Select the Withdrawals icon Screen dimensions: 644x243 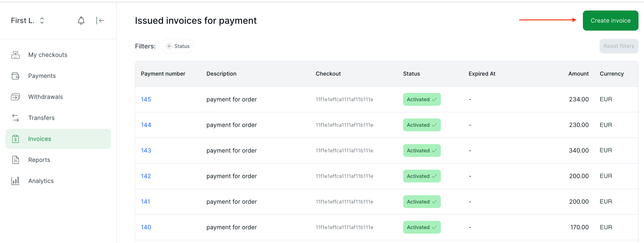coord(16,97)
